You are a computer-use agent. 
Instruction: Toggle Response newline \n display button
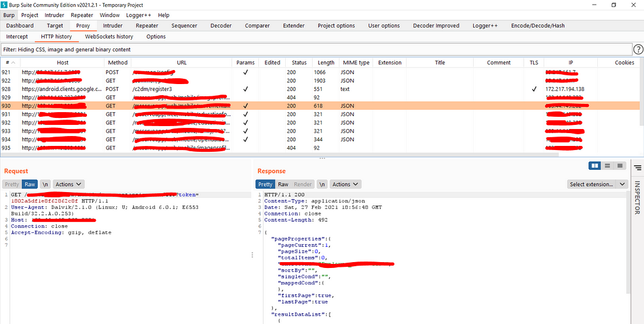[323, 184]
